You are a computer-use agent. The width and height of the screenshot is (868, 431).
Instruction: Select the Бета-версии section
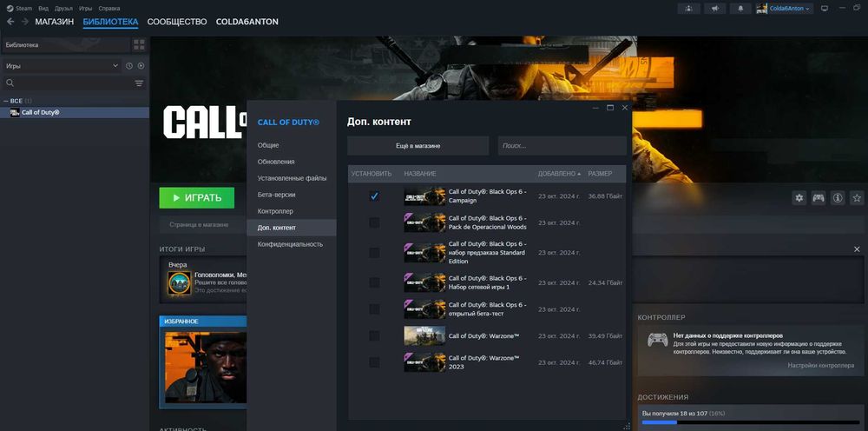tap(291, 195)
